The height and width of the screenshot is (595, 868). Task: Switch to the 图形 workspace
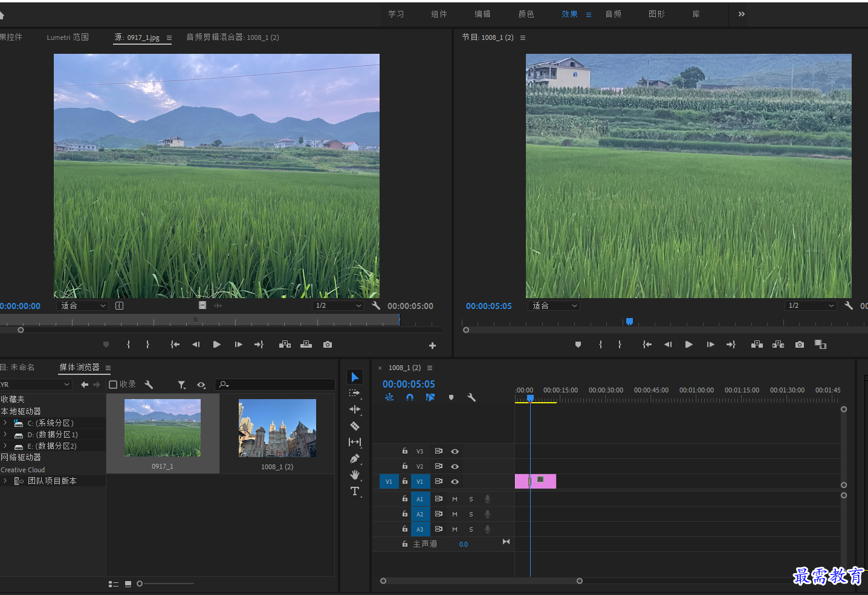656,14
